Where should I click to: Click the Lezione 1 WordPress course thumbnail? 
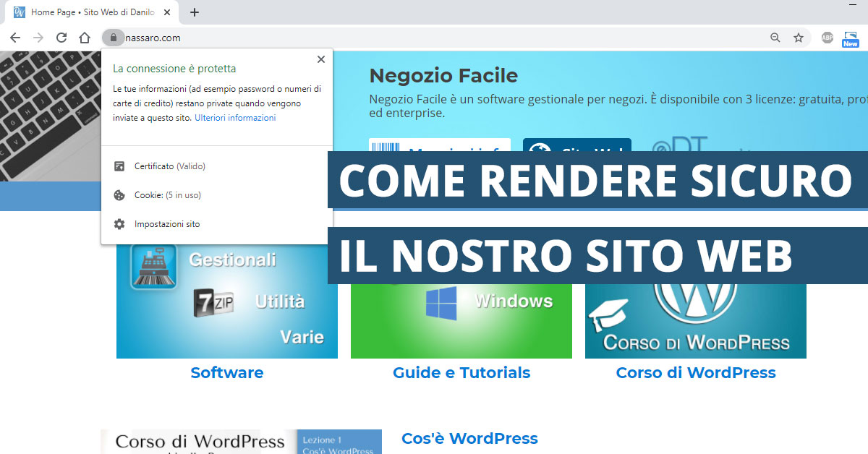241,442
